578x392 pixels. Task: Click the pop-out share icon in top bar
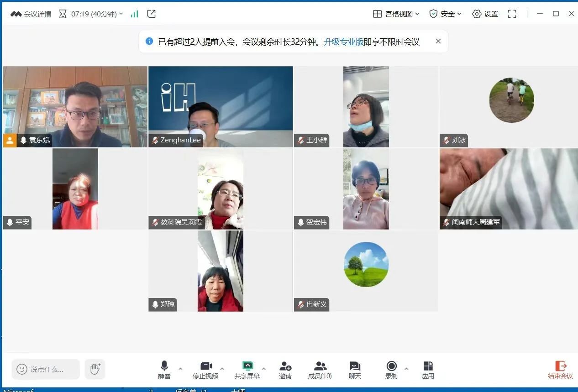click(152, 14)
